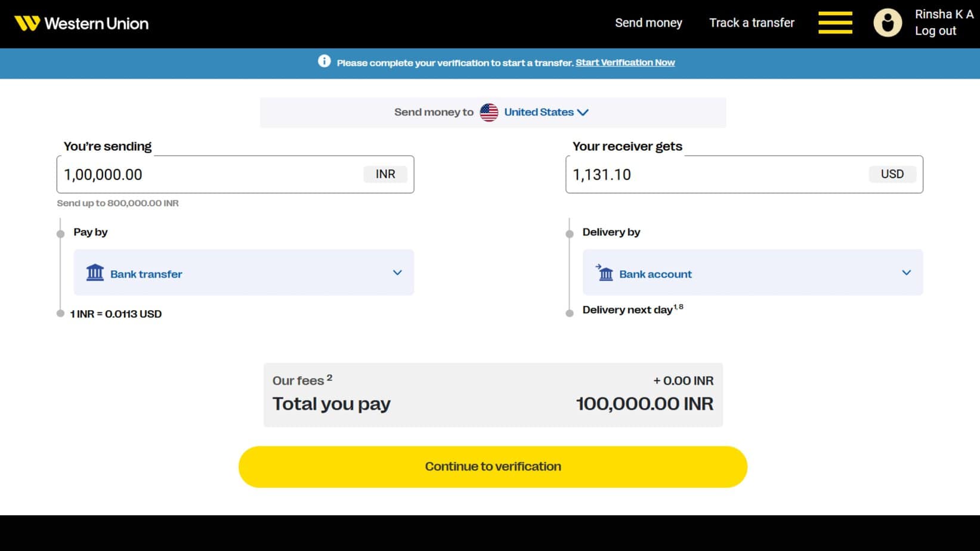Click the bank building icon in Pay by
This screenshot has width=980, height=551.
pos(95,273)
